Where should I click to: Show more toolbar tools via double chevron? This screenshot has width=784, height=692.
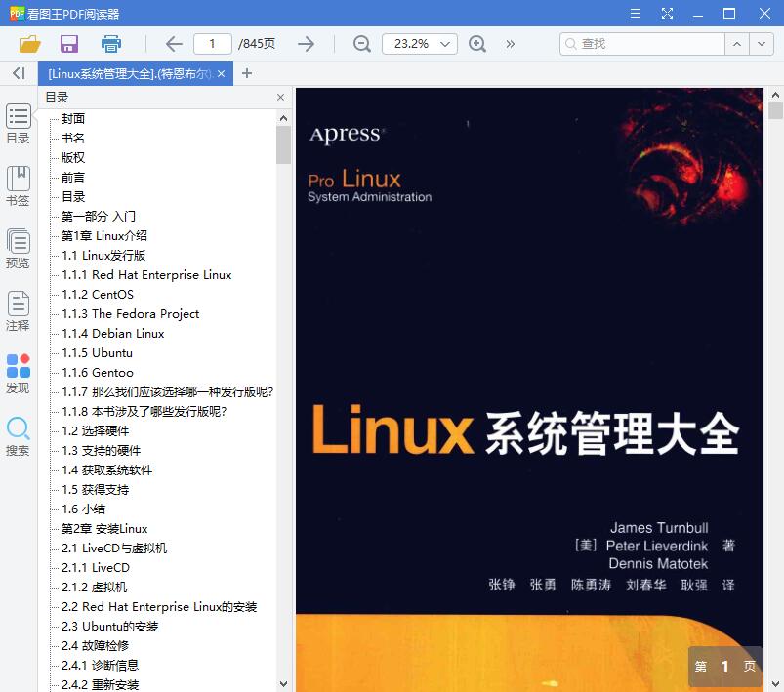pos(510,44)
